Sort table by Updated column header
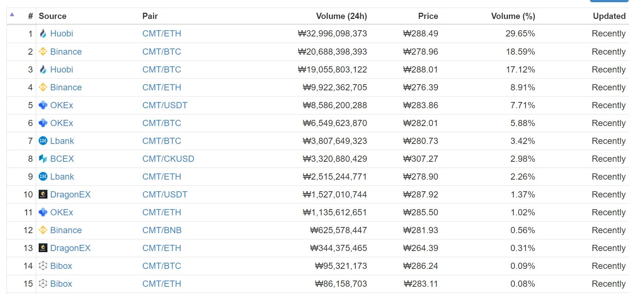The width and height of the screenshot is (644, 294). point(609,16)
